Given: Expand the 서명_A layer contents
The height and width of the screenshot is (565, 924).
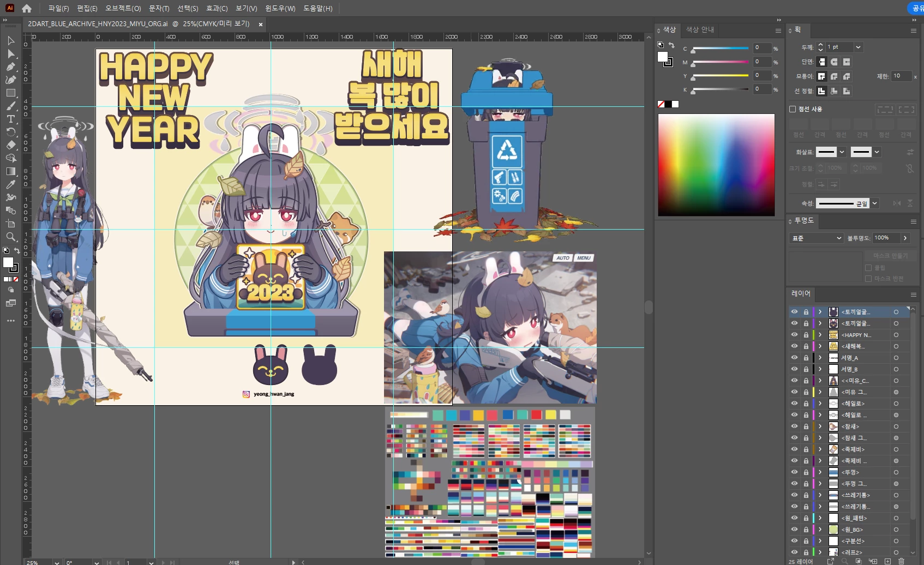Looking at the screenshot, I should coord(820,358).
